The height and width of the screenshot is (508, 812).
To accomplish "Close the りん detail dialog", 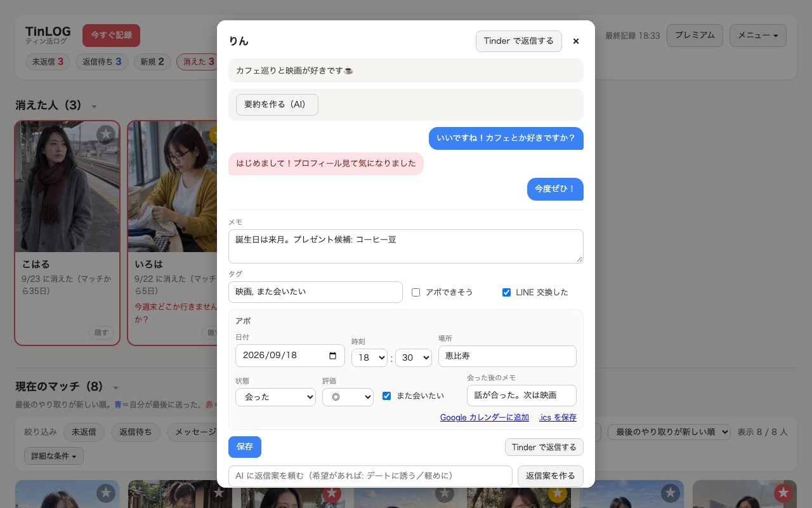I will (576, 41).
